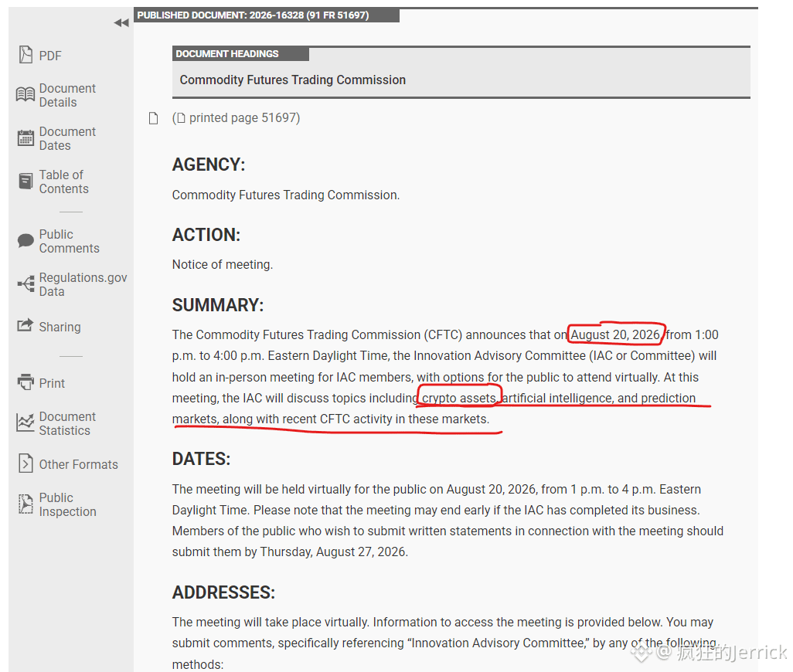The width and height of the screenshot is (793, 672).
Task: Open Other Formats label
Action: coord(78,464)
